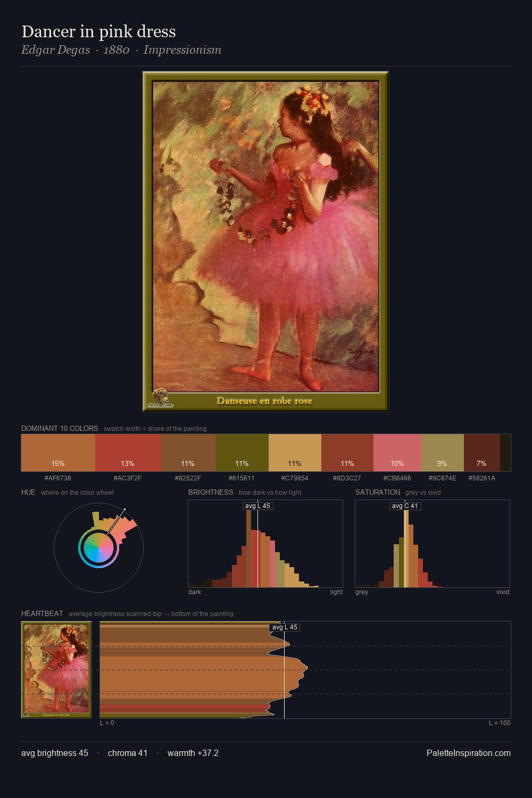Open the main Dancer in pink dress painting

click(x=266, y=241)
